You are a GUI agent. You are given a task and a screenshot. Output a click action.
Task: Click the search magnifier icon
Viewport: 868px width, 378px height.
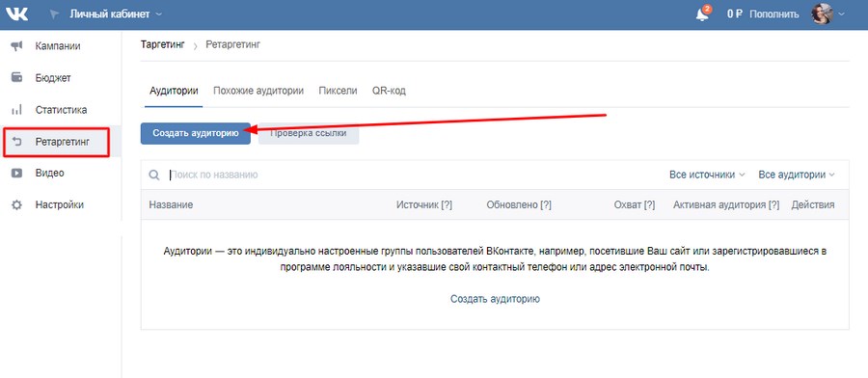coord(154,175)
